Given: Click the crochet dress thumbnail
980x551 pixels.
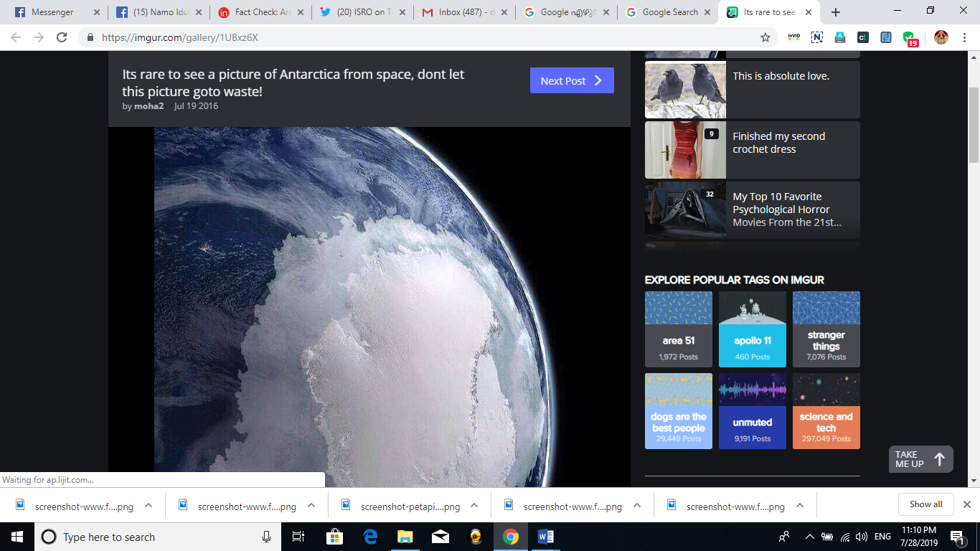Looking at the screenshot, I should coord(685,150).
